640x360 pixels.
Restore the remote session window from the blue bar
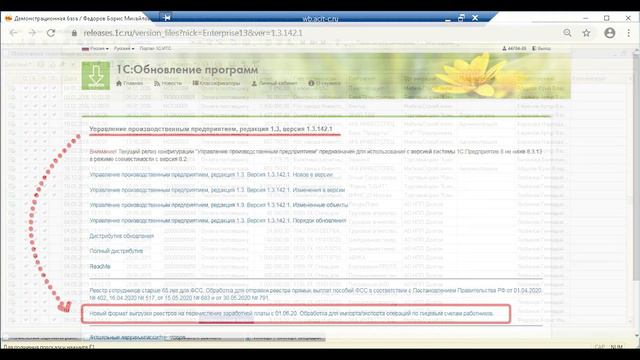(461, 18)
